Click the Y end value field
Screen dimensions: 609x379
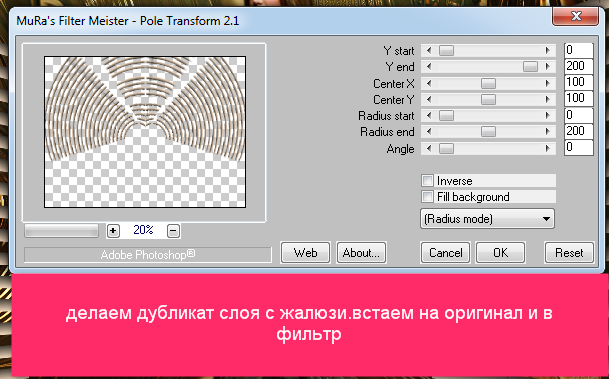coord(579,66)
